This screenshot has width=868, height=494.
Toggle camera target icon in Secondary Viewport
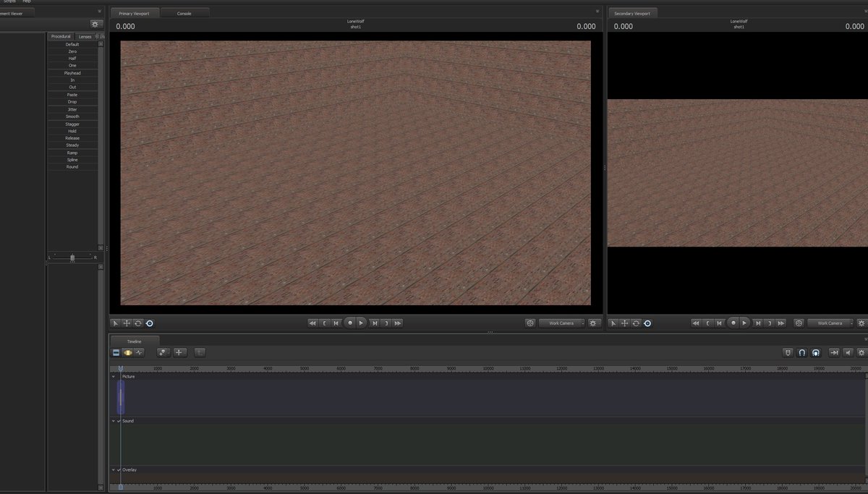click(799, 323)
